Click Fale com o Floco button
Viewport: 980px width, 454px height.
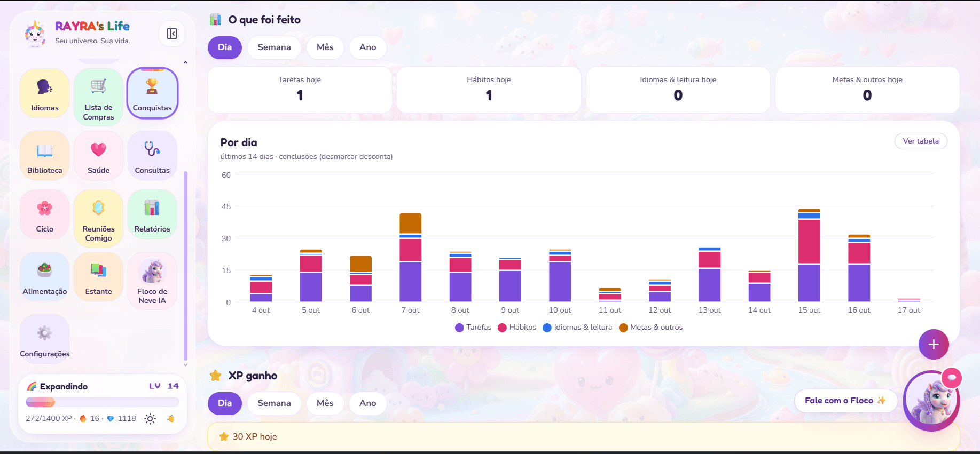point(846,401)
